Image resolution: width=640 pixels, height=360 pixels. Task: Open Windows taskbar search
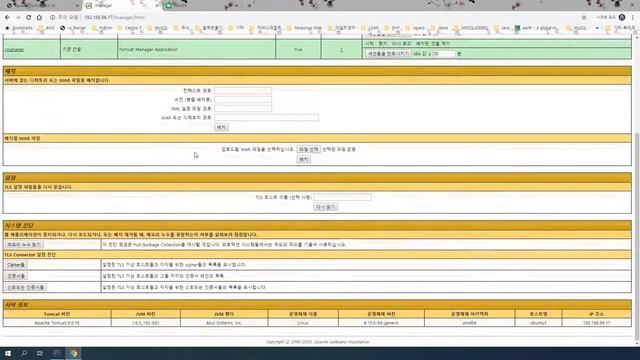[x=24, y=353]
